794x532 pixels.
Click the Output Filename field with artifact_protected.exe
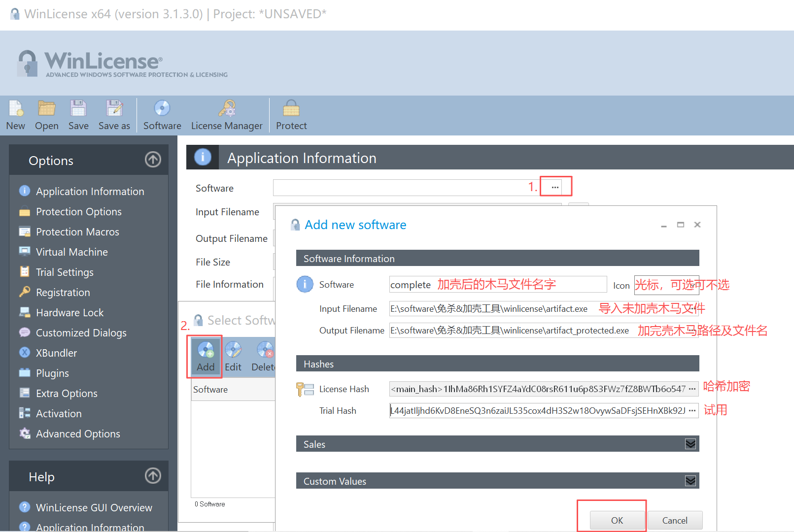544,331
